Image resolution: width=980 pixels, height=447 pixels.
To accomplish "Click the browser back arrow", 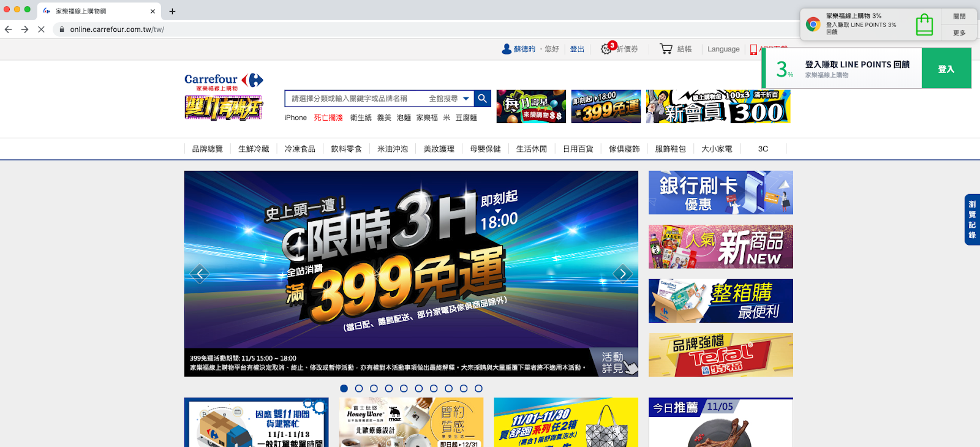I will coord(8,29).
